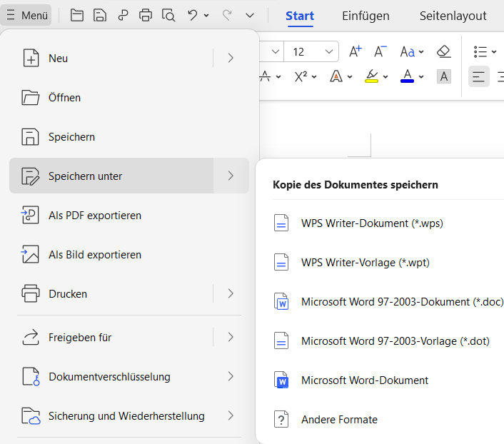
Task: Toggle left text alignment
Action: coord(478,76)
